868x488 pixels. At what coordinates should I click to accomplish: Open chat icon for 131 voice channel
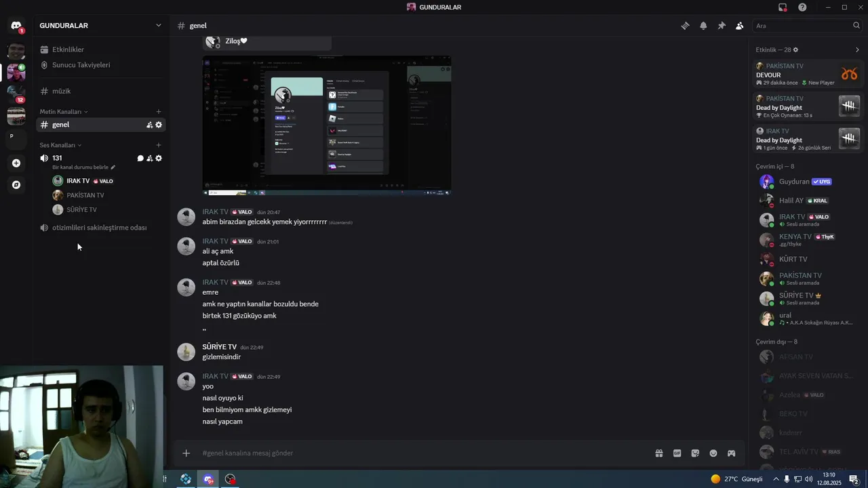click(x=140, y=159)
